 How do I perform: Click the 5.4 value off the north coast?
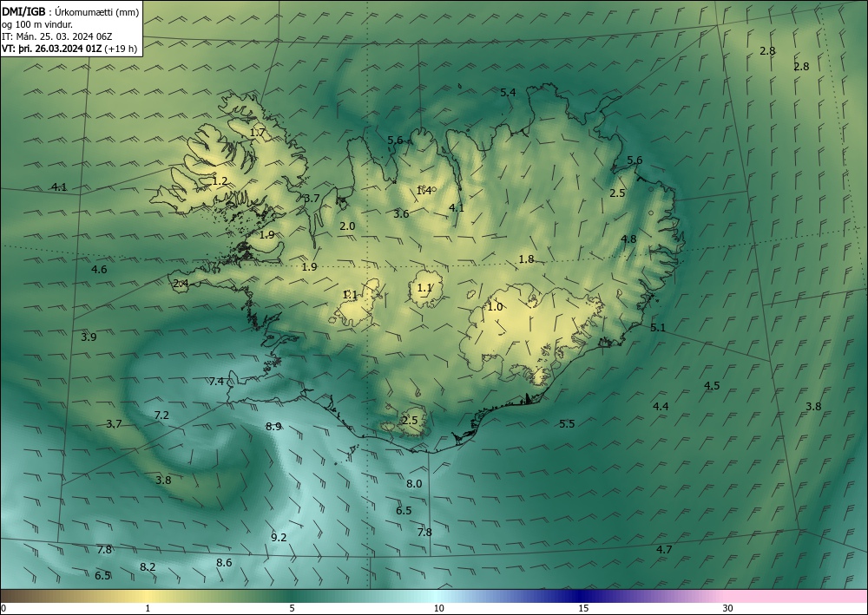click(508, 92)
